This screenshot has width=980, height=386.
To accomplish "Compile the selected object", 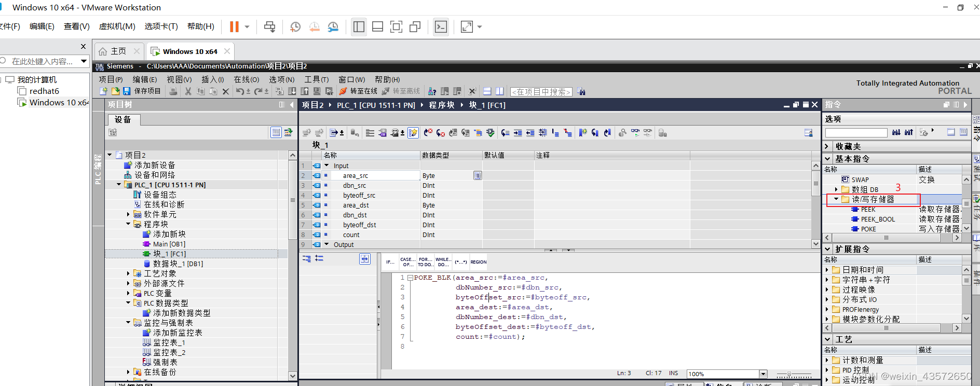I will pyautogui.click(x=280, y=91).
